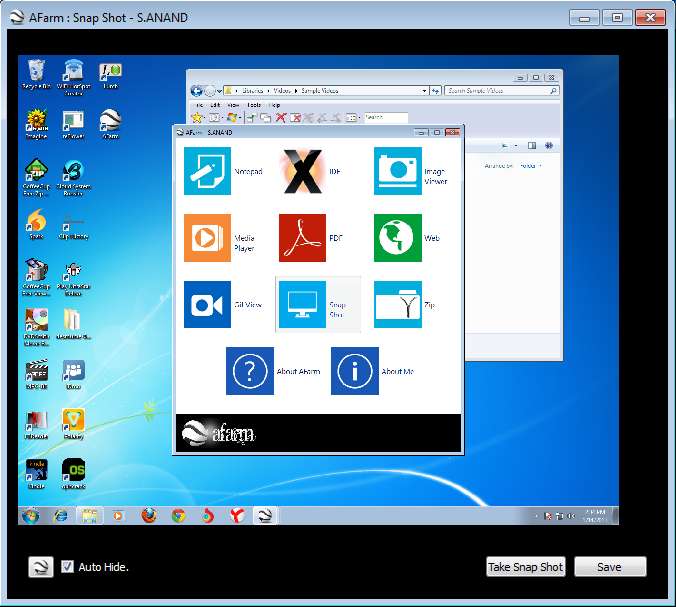This screenshot has width=676, height=607.
Task: Open the Edit menu in Explorer
Action: (x=215, y=105)
